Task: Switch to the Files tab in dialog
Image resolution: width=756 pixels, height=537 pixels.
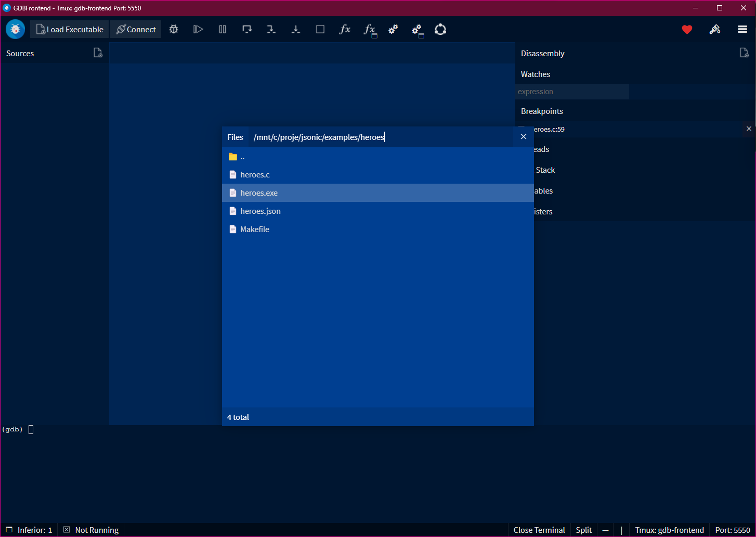Action: click(x=235, y=137)
